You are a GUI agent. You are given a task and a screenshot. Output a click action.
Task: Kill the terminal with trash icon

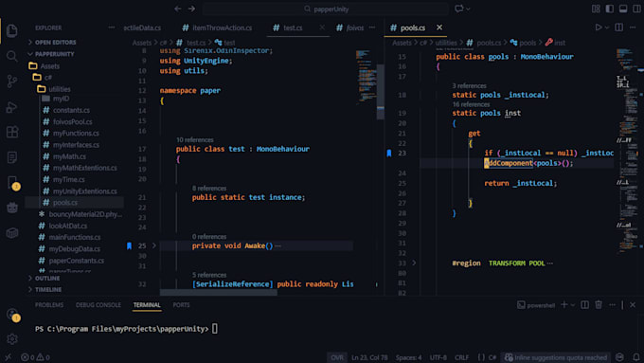tap(599, 304)
